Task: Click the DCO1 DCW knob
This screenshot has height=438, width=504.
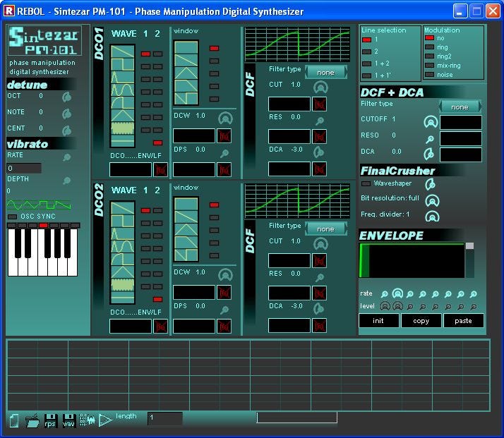Action: click(225, 118)
